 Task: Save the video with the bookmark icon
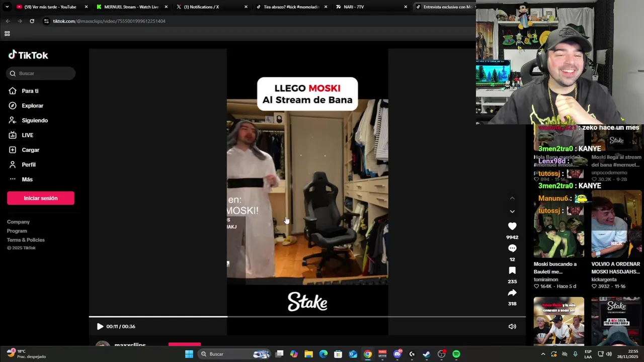(x=512, y=270)
